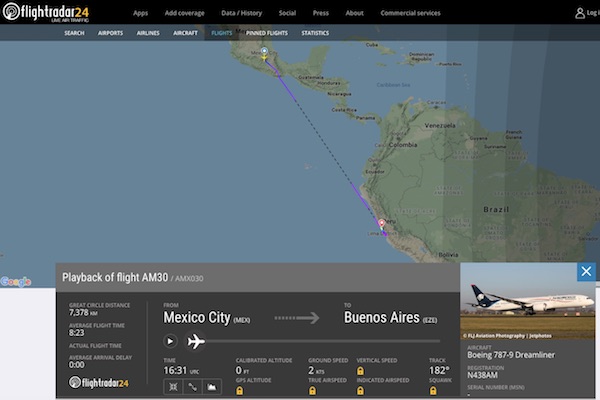Click the Venezuela label on the map

pyautogui.click(x=440, y=126)
